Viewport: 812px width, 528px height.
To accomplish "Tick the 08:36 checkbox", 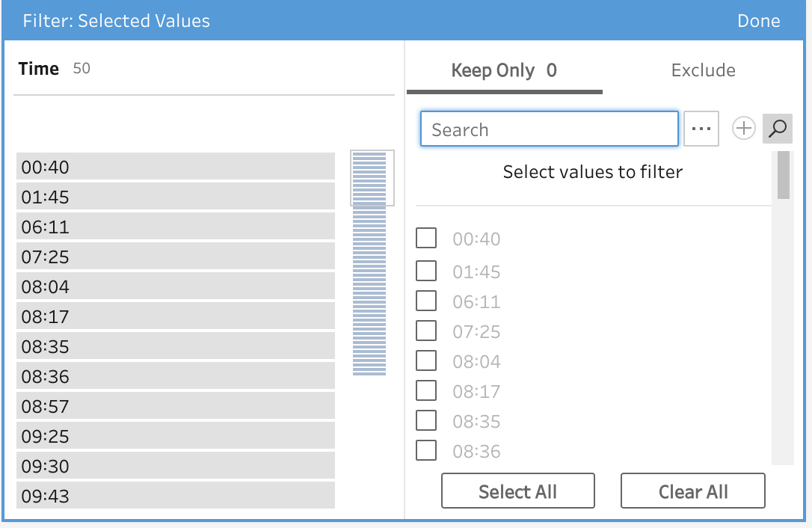I will [426, 450].
